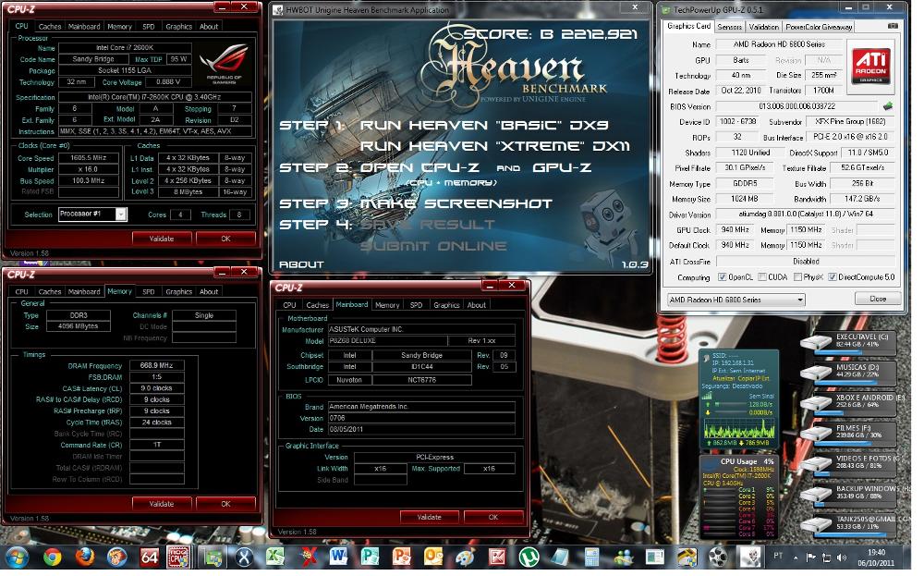
Task: Toggle the PhysX checkbox in GPU-Z
Action: tap(797, 277)
